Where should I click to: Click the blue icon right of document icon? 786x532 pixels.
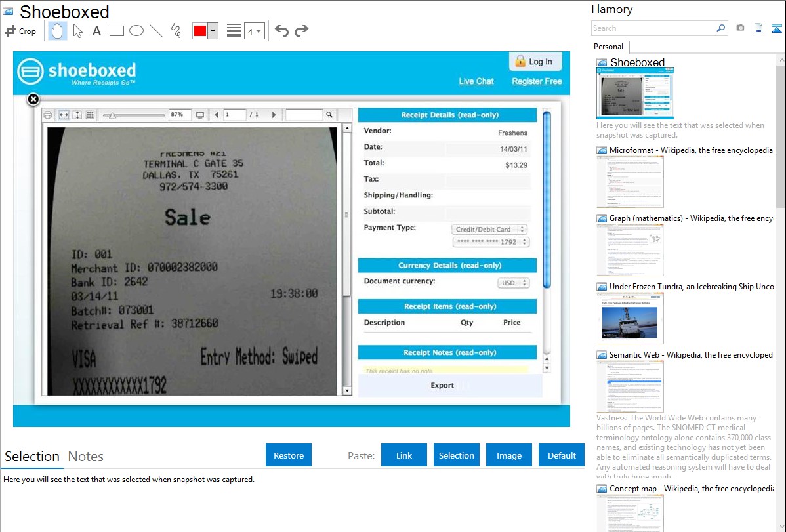776,28
